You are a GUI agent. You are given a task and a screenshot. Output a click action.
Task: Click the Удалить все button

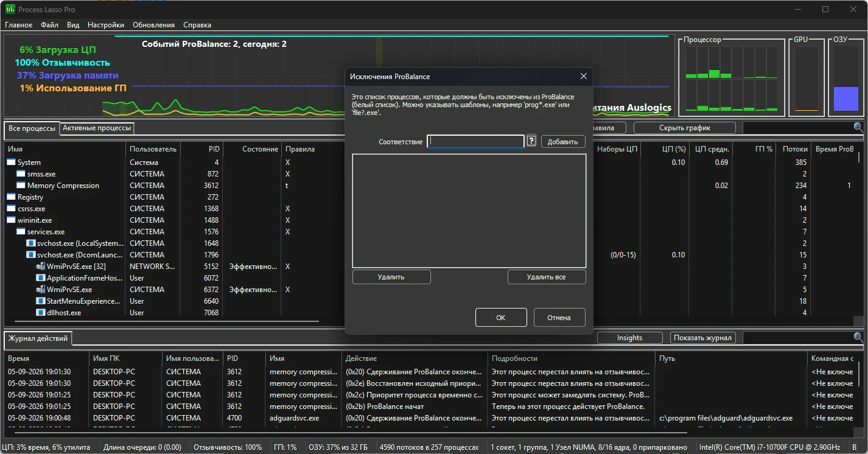[x=547, y=277]
